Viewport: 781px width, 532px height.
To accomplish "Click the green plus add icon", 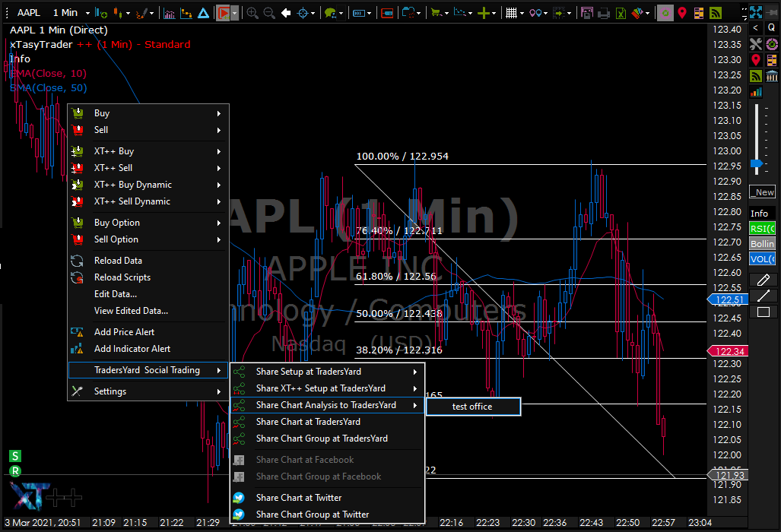I will point(483,13).
